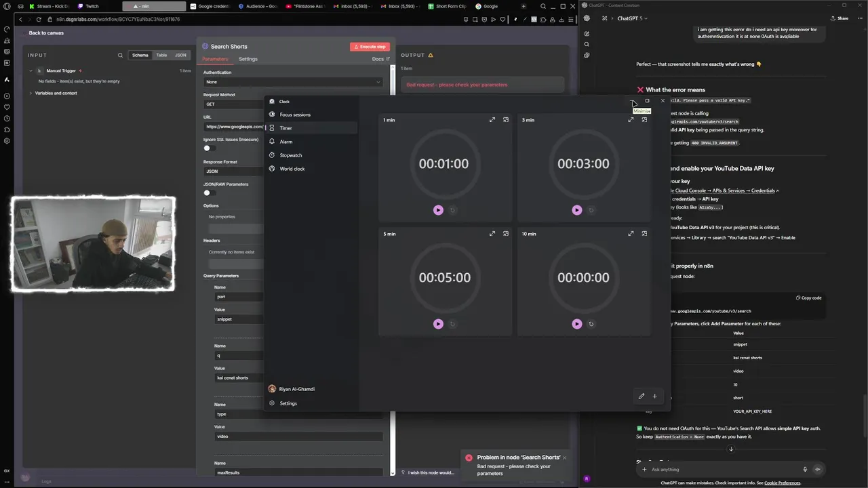Collapse the Manual Trigger input item
Image resolution: width=868 pixels, height=488 pixels.
click(x=31, y=70)
